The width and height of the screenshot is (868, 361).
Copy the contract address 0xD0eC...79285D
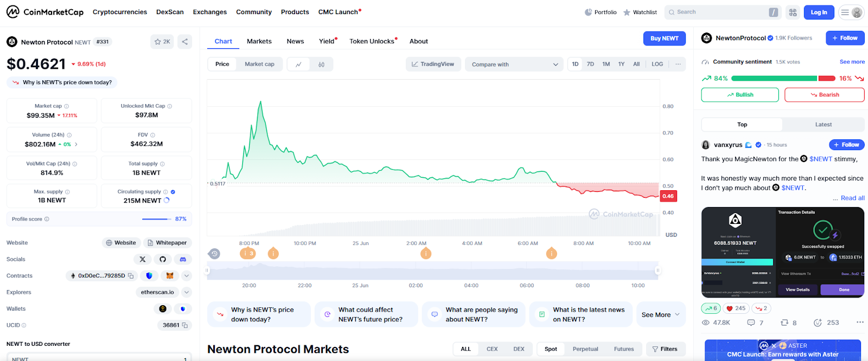tap(131, 276)
